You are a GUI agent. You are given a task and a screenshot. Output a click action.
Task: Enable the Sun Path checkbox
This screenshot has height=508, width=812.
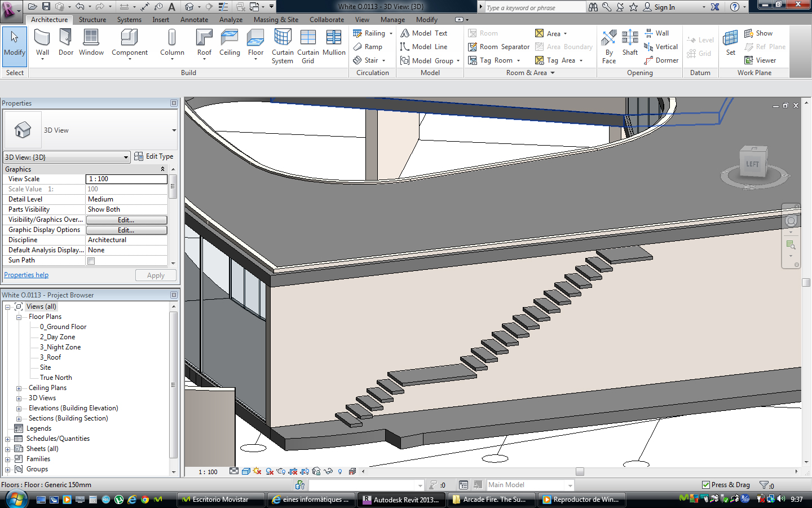click(x=90, y=260)
